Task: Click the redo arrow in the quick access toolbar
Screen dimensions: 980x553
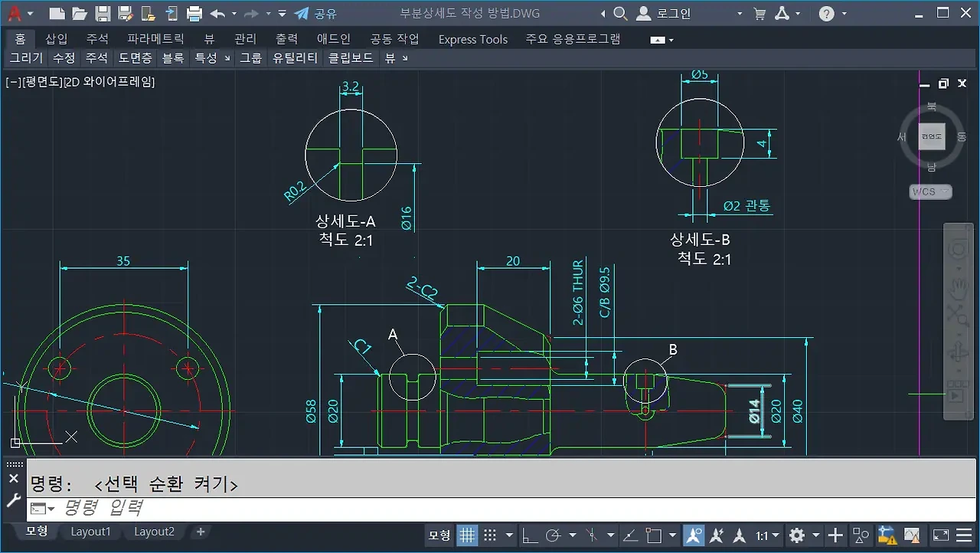Action: tap(250, 13)
